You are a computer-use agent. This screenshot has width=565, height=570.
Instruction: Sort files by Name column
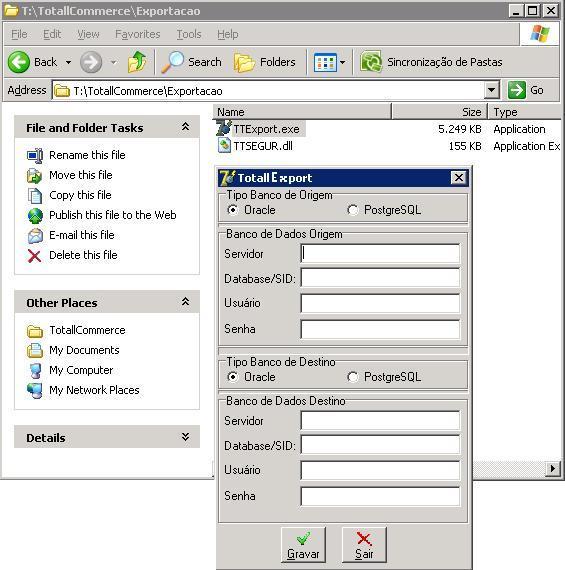pyautogui.click(x=302, y=112)
